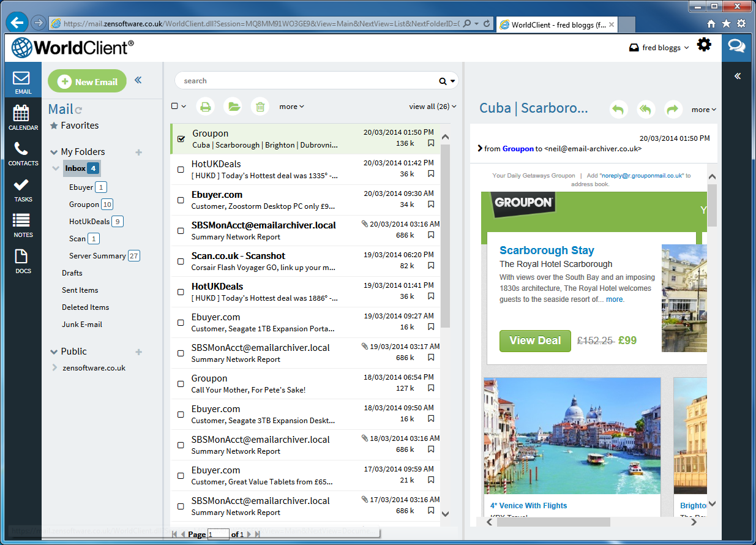Open the list toolbar more menu
Screen dimensions: 756x545
tap(291, 107)
